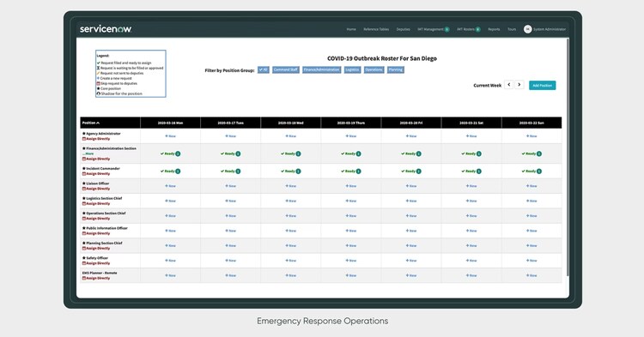Create new request for Liaison Officer on Saturday
This screenshot has height=337, width=644.
point(471,186)
